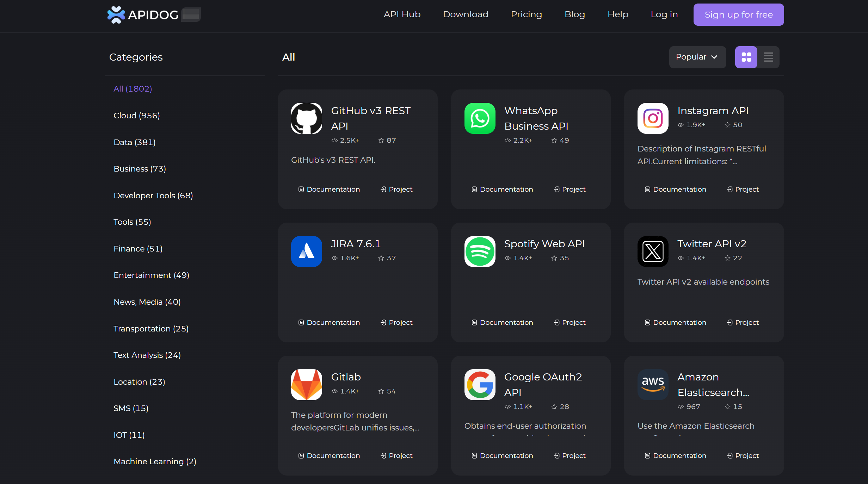Open API Hub in navigation
This screenshot has height=484, width=868.
402,14
